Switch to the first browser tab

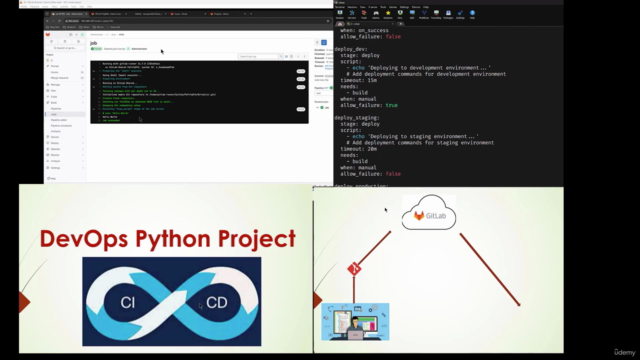click(69, 14)
